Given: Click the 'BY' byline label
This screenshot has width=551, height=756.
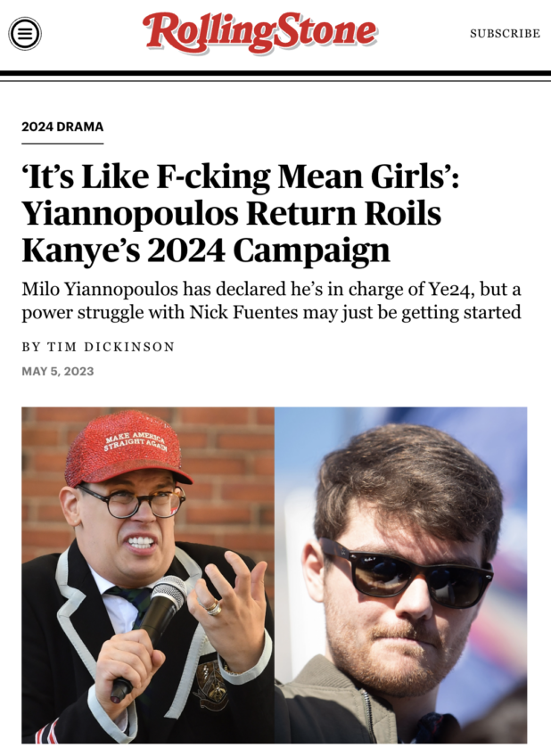Looking at the screenshot, I should (x=31, y=347).
